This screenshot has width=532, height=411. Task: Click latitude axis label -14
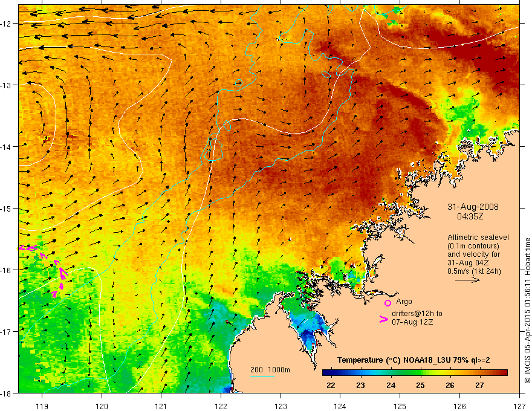point(7,147)
